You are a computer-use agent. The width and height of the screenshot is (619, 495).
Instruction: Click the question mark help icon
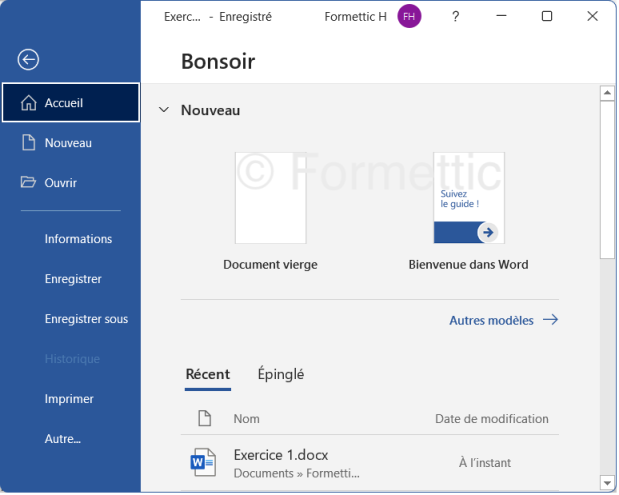456,17
